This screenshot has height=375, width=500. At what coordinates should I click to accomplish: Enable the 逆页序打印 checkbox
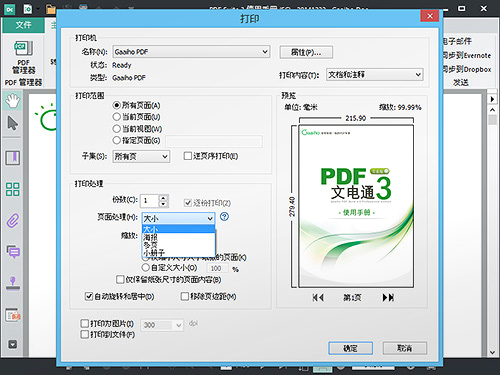click(x=188, y=156)
